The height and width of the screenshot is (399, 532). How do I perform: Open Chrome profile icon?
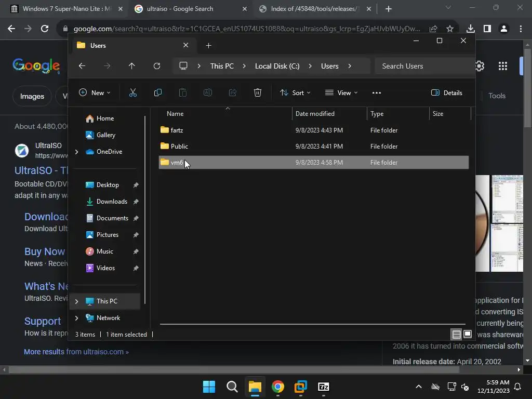(504, 29)
